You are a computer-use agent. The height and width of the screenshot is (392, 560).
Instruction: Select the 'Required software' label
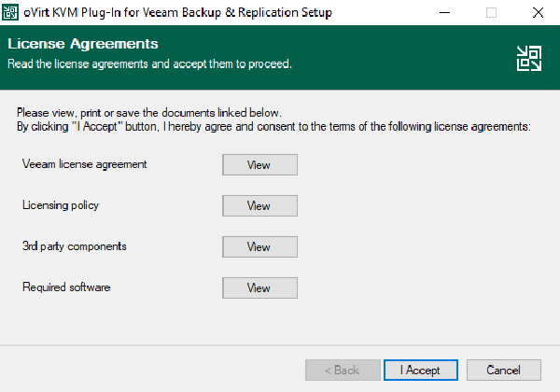tap(66, 287)
